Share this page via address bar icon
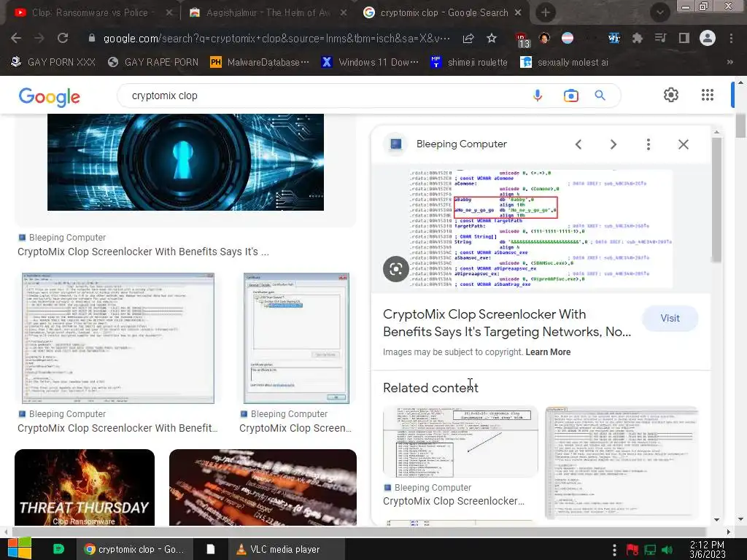The image size is (747, 560). click(468, 38)
